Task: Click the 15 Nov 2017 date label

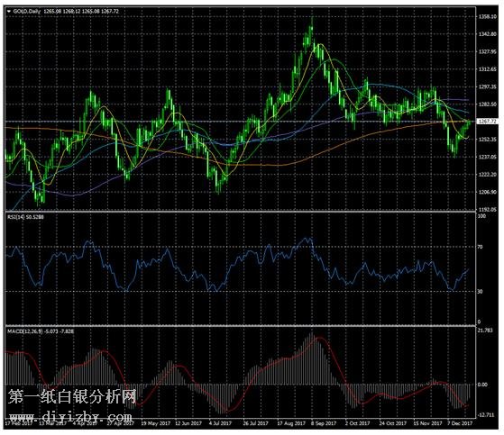Action: (x=428, y=423)
